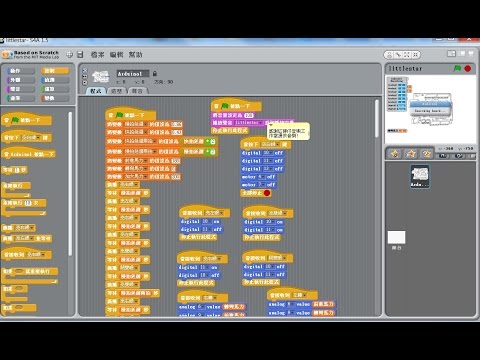Select the grow sprite tool
480x360 pixels.
[407, 55]
